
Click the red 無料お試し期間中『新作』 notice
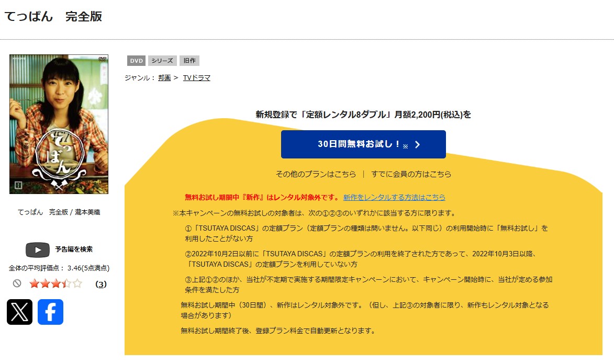(x=262, y=197)
